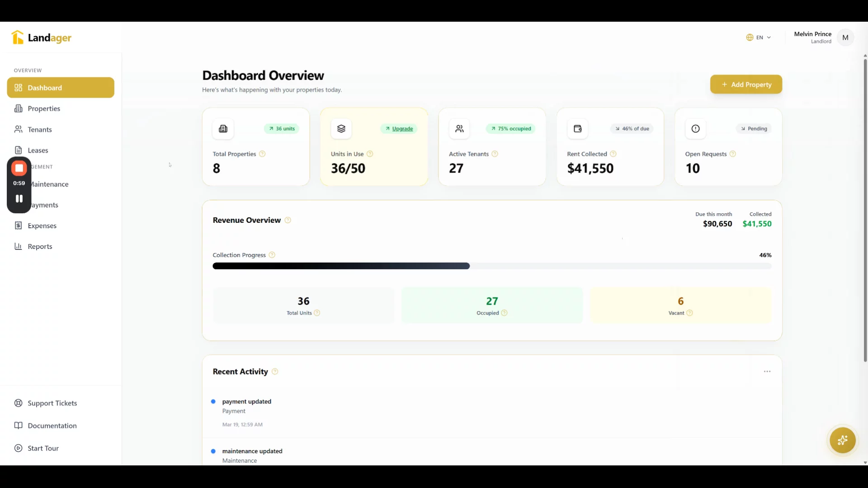Click the Properties building icon in sidebar
868x488 pixels.
pyautogui.click(x=18, y=108)
